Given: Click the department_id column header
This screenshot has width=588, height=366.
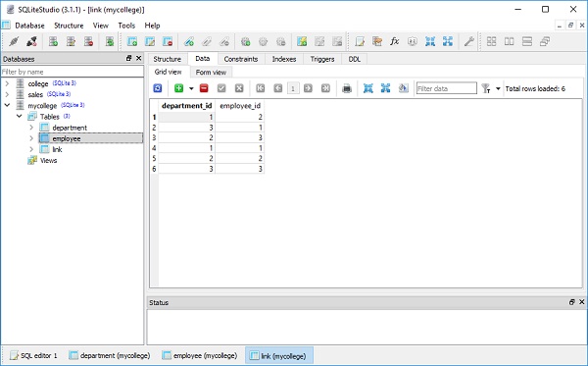Looking at the screenshot, I should coord(187,106).
